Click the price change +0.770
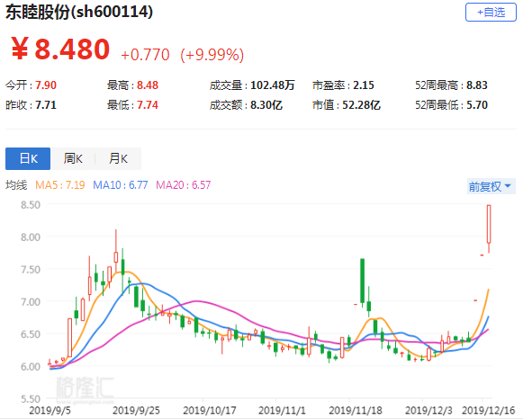The width and height of the screenshot is (523, 420). click(145, 55)
